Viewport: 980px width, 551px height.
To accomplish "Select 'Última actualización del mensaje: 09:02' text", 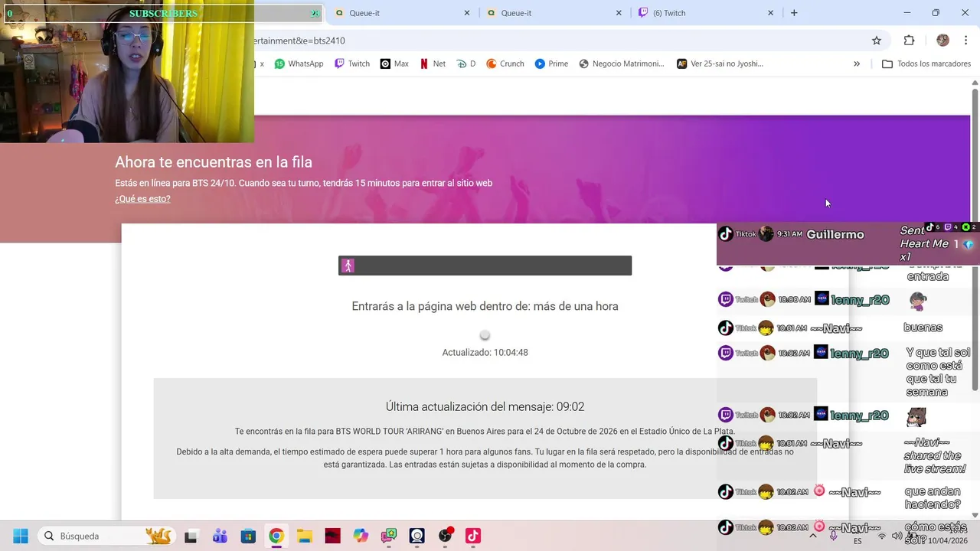I will point(485,407).
